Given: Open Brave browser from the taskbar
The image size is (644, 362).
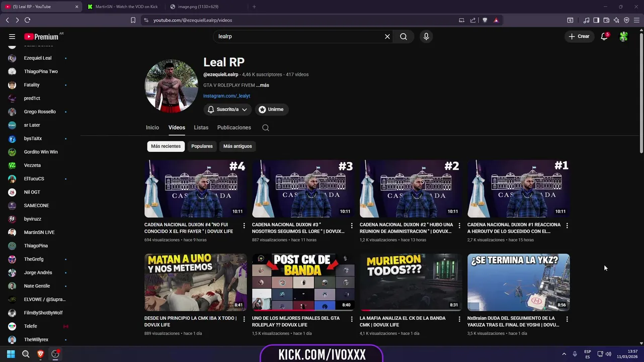Looking at the screenshot, I should coord(40,354).
